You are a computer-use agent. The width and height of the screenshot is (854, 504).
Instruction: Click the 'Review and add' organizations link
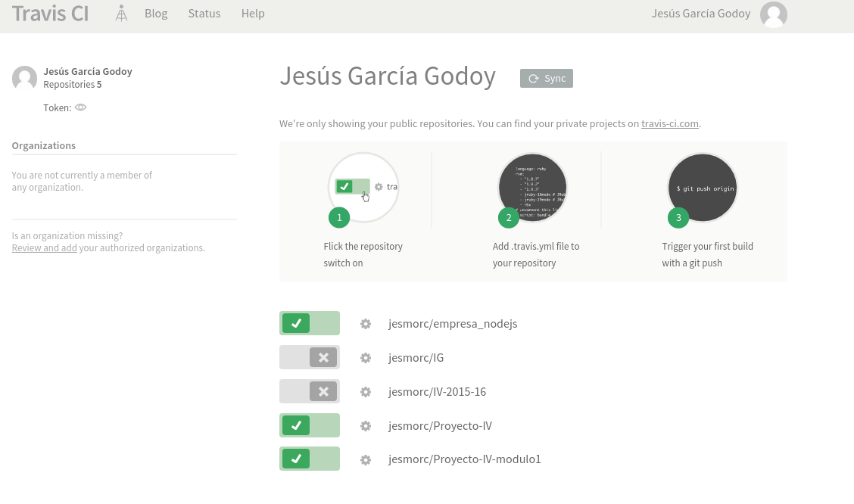(x=44, y=247)
